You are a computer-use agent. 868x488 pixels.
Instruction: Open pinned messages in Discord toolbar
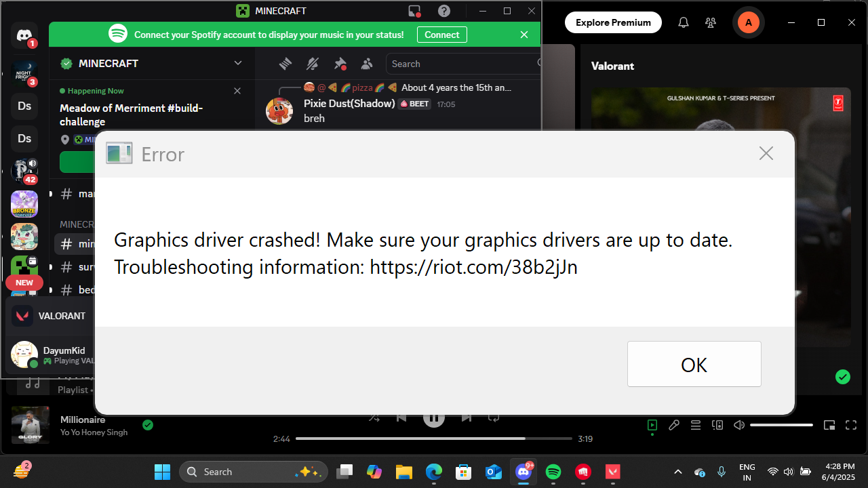(340, 64)
